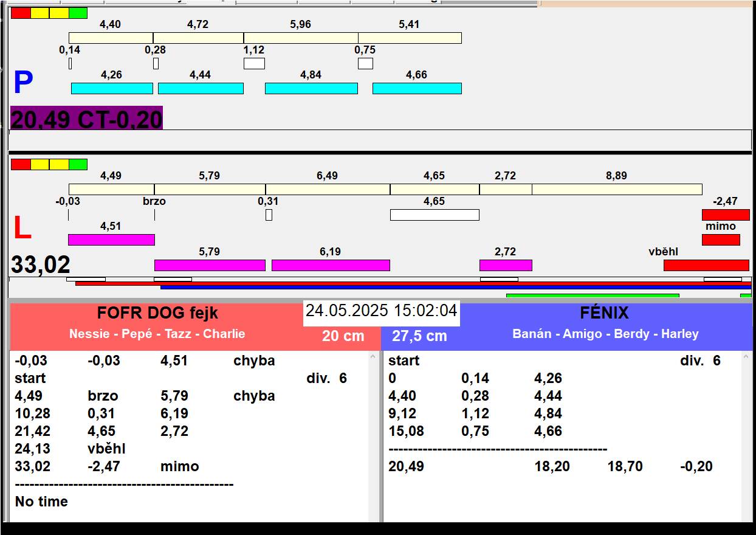Select the blue P lane letter
This screenshot has height=535, width=756.
(x=23, y=83)
